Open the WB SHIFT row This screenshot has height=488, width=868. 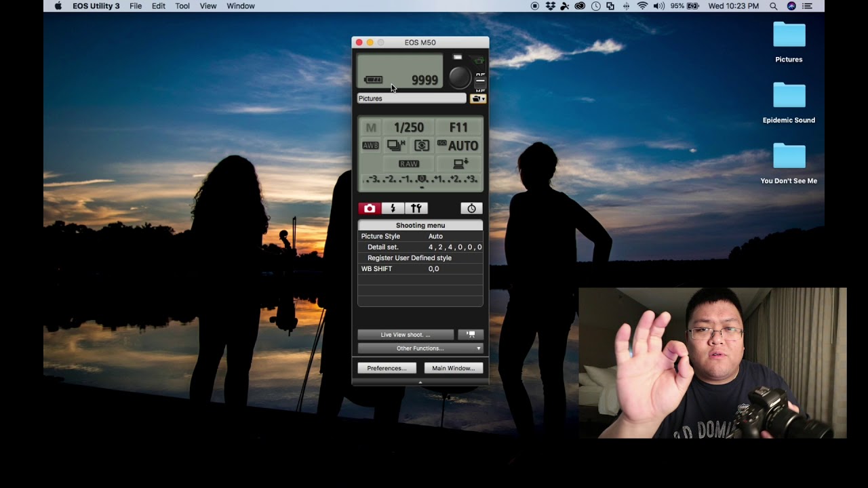click(420, 269)
